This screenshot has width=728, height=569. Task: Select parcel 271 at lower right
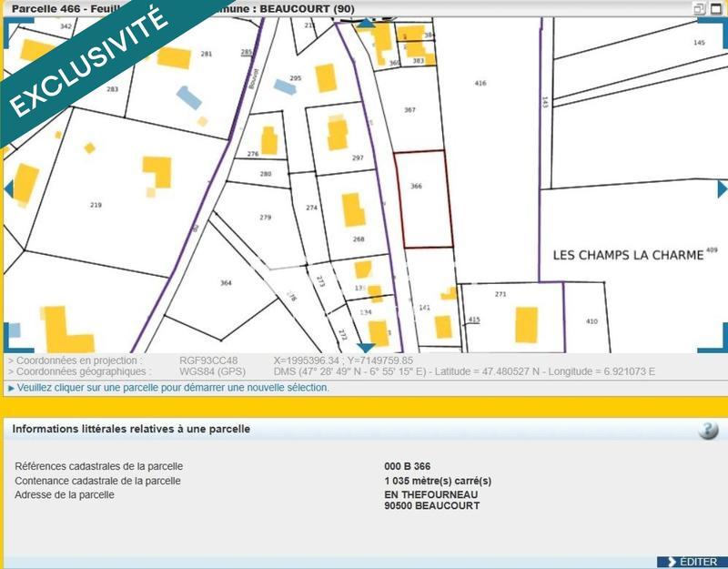point(500,293)
